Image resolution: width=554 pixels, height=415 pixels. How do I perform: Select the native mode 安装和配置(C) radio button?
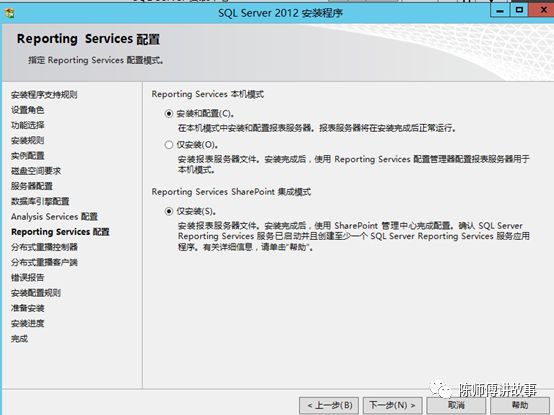(169, 114)
